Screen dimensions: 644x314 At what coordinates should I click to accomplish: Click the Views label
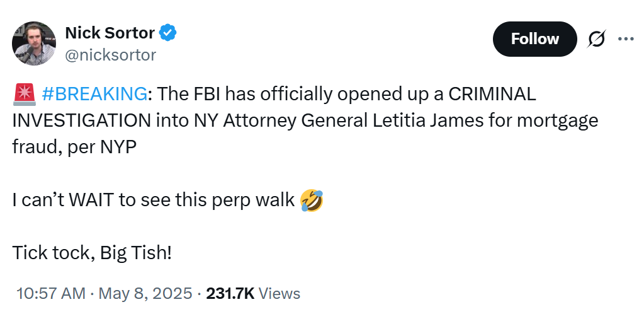280,293
